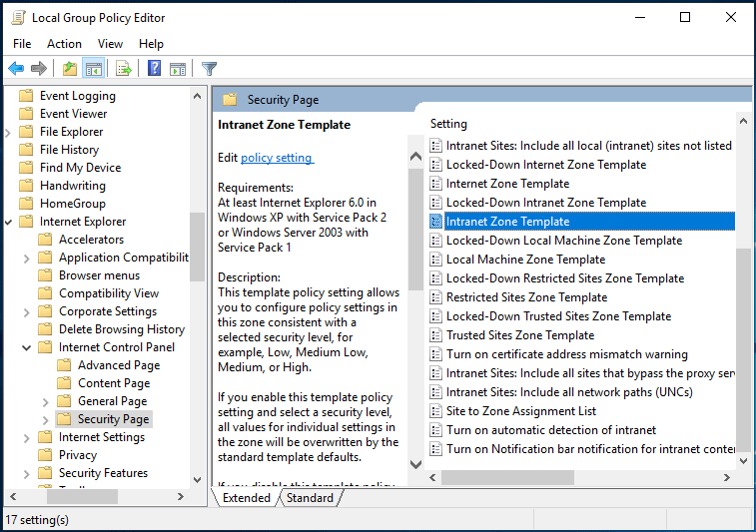Click the Local Group Policy Editor title icon
This screenshot has height=532, width=756.
coord(18,18)
